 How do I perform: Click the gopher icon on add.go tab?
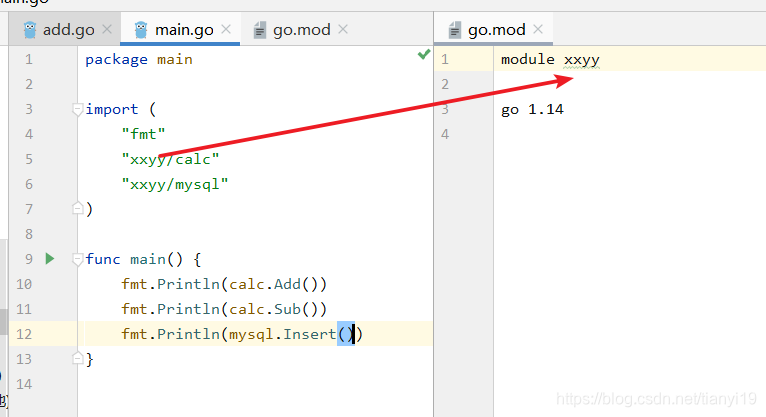tap(30, 30)
